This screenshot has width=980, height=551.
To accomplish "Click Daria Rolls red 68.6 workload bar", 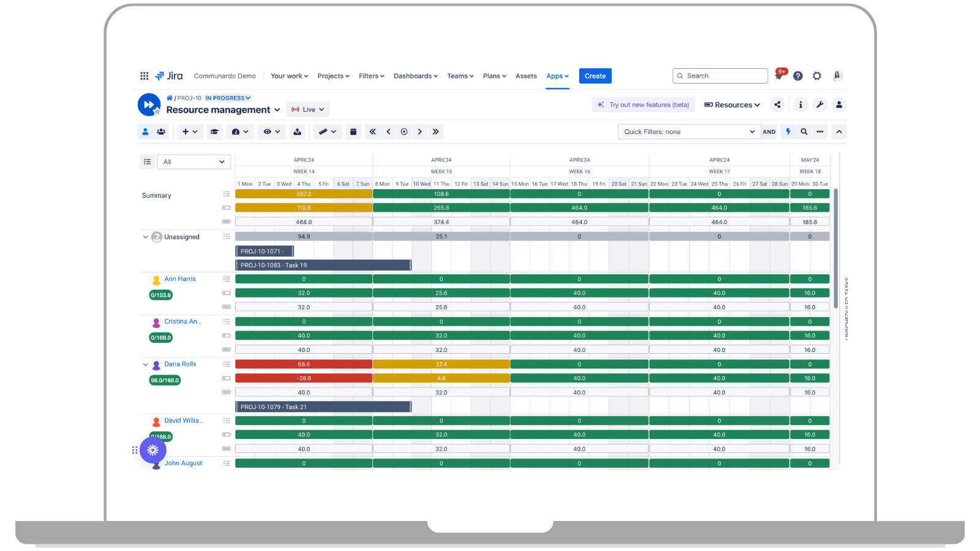I will pyautogui.click(x=304, y=364).
